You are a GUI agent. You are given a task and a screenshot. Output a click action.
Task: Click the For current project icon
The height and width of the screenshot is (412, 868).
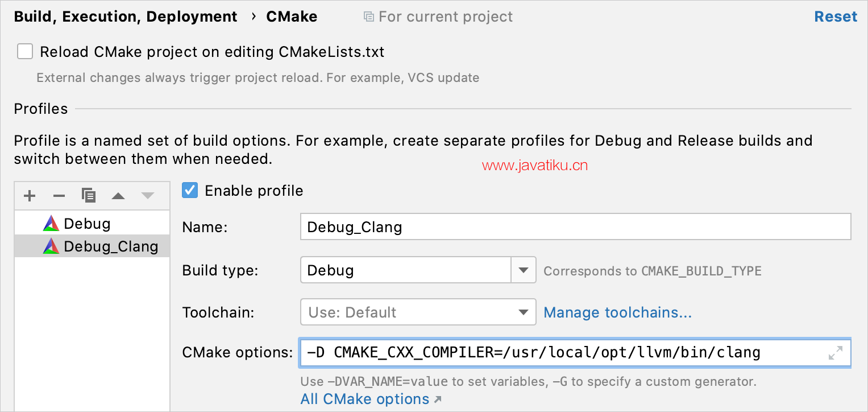click(x=369, y=17)
